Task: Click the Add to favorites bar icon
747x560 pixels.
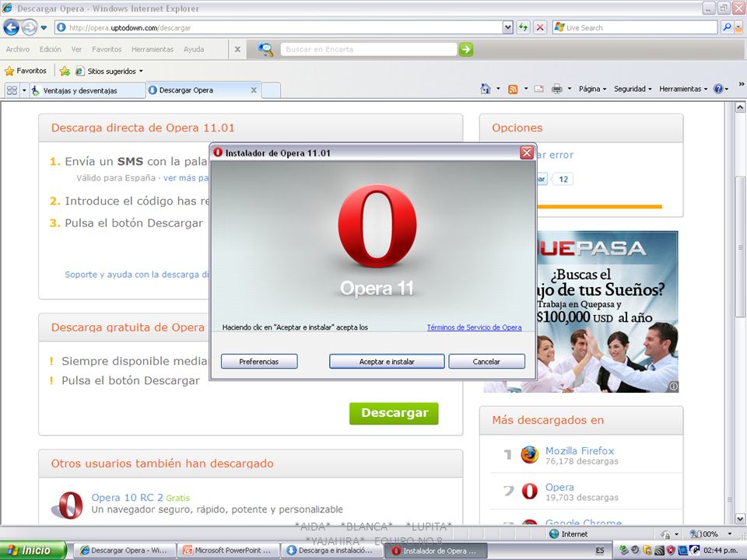Action: [x=65, y=71]
